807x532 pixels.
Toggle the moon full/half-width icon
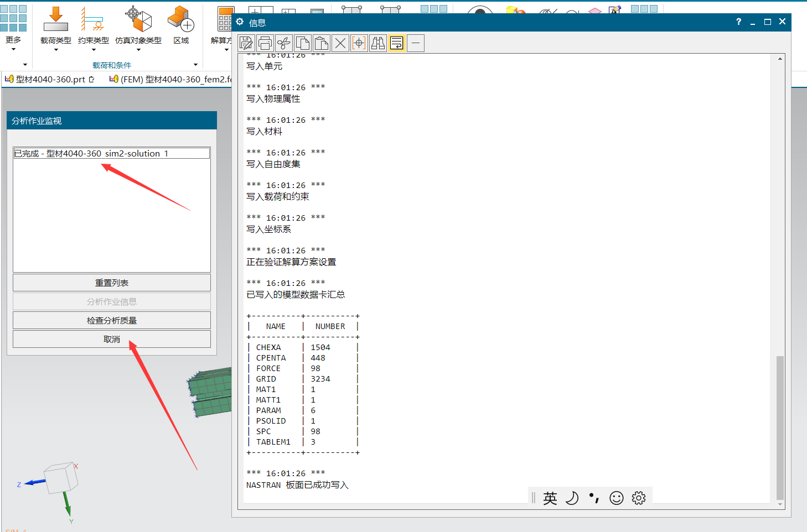[x=572, y=498]
